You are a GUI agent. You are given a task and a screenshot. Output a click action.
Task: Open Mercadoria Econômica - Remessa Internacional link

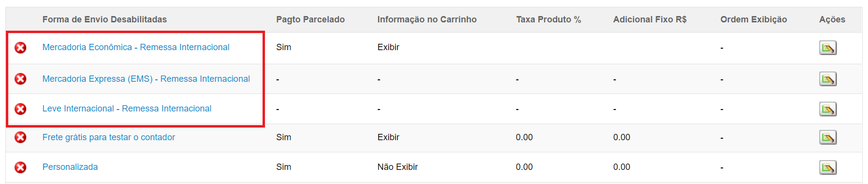click(x=136, y=47)
